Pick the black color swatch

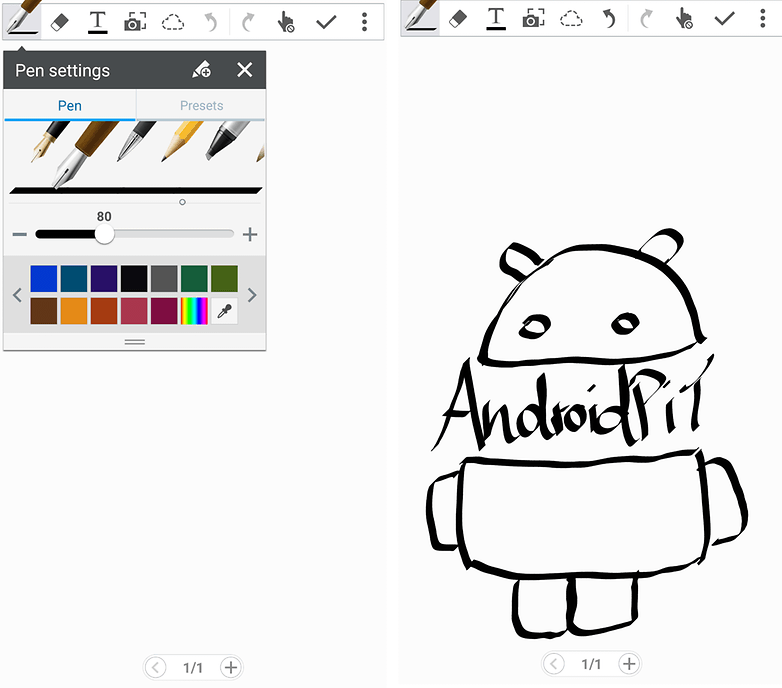pos(134,278)
